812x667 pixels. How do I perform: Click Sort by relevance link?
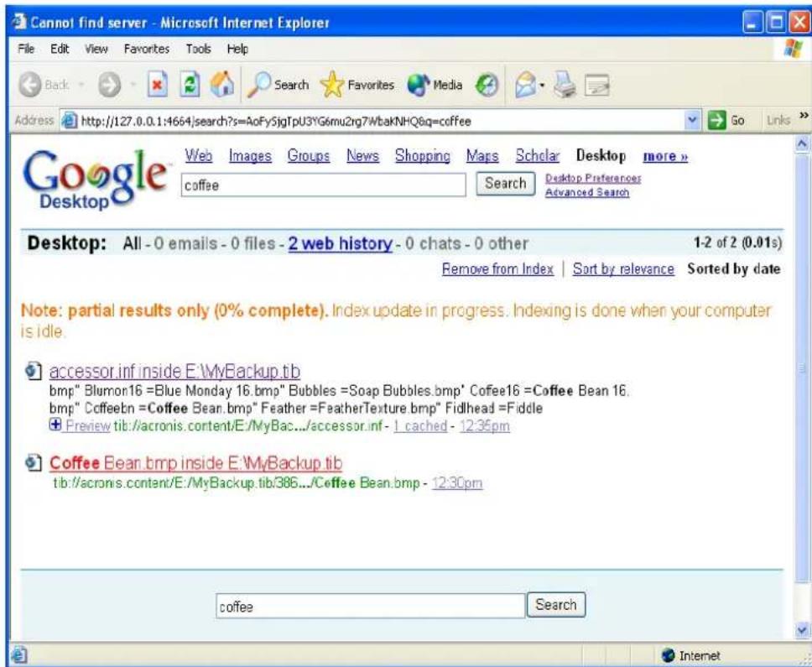coord(623,269)
